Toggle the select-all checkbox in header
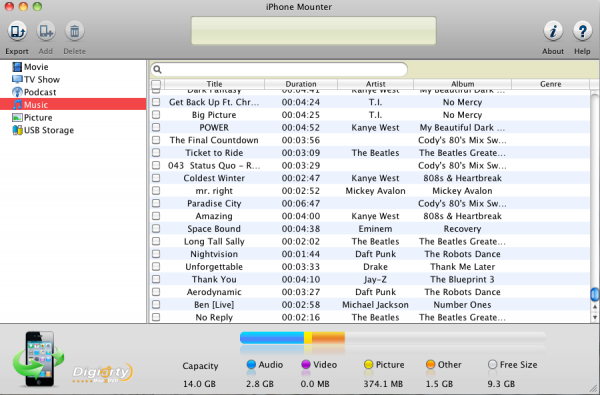Screen dimensions: 600x395 coord(156,84)
